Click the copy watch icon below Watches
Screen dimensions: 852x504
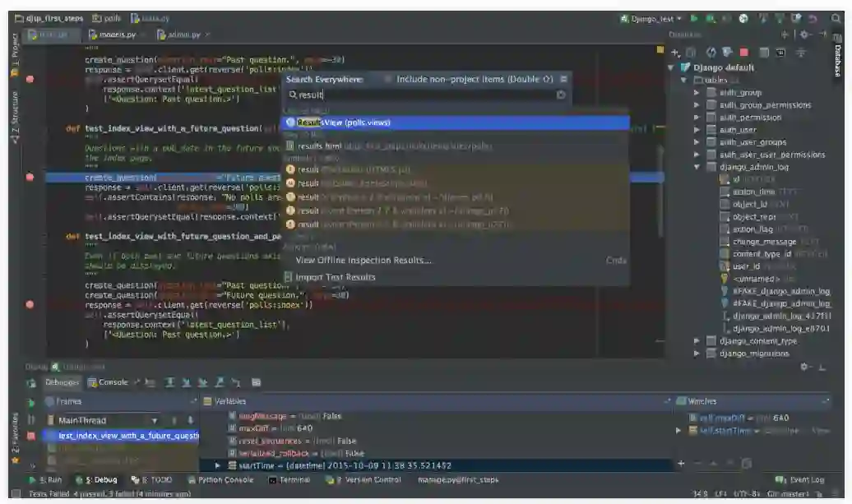pyautogui.click(x=747, y=463)
